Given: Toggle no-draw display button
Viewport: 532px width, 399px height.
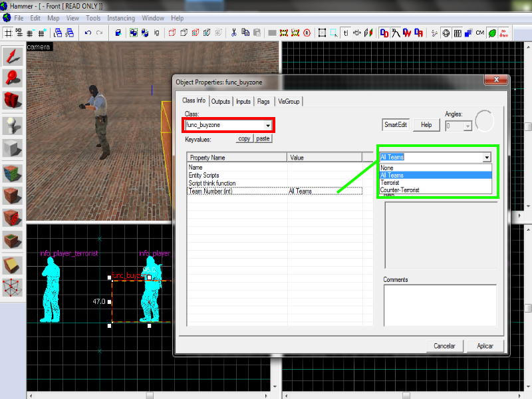Looking at the screenshot, I should click(x=504, y=33).
